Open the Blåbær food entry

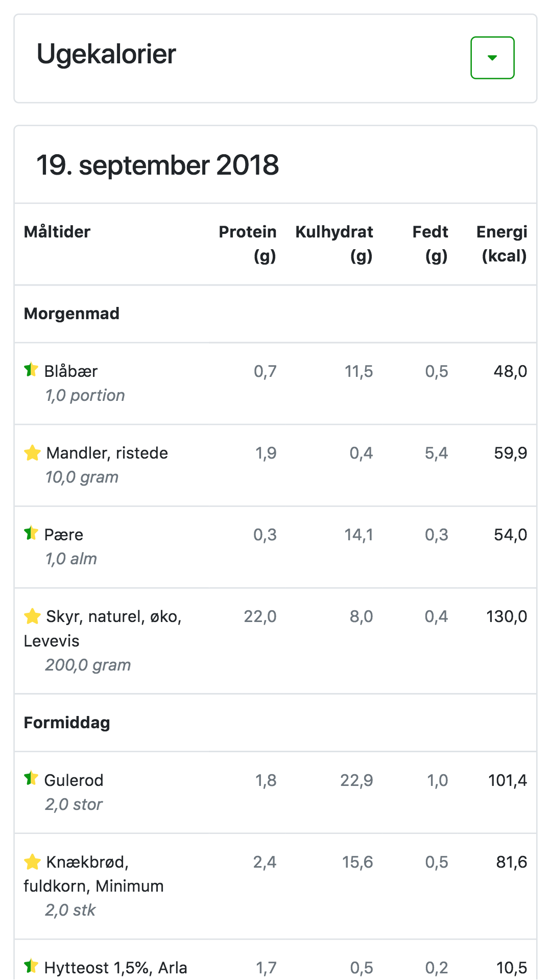point(71,371)
